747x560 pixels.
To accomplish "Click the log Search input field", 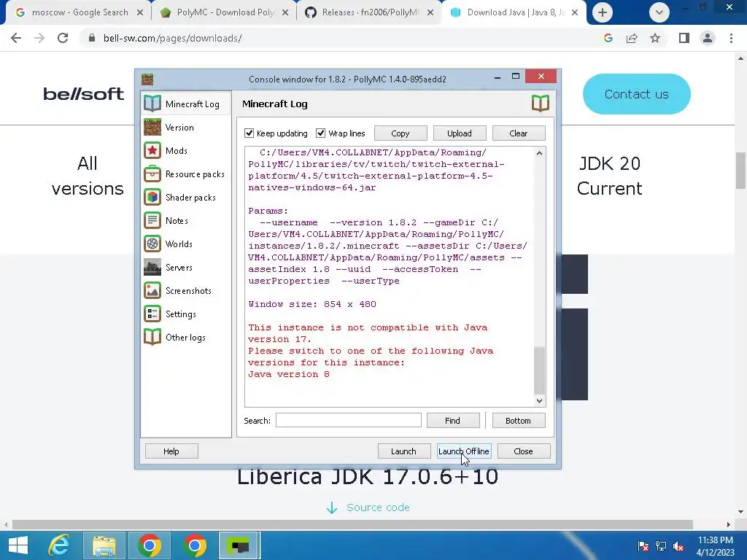I will coord(348,420).
